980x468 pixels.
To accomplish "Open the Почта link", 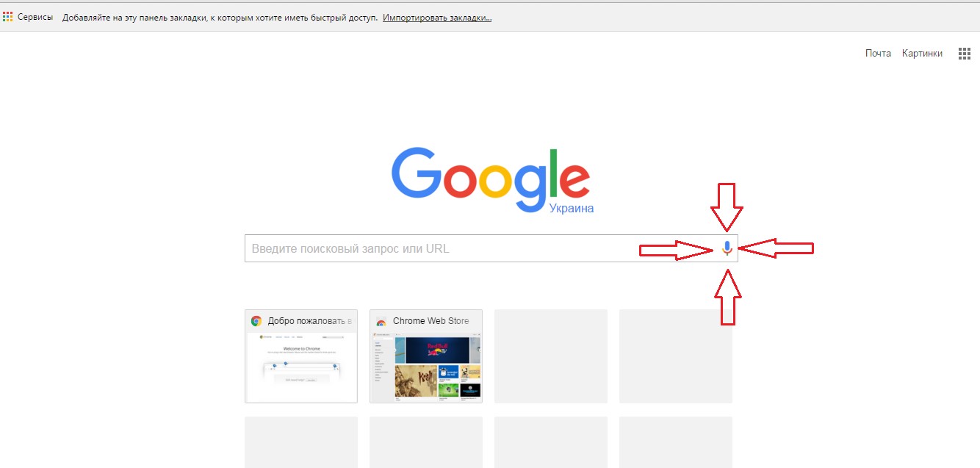I will click(x=878, y=53).
